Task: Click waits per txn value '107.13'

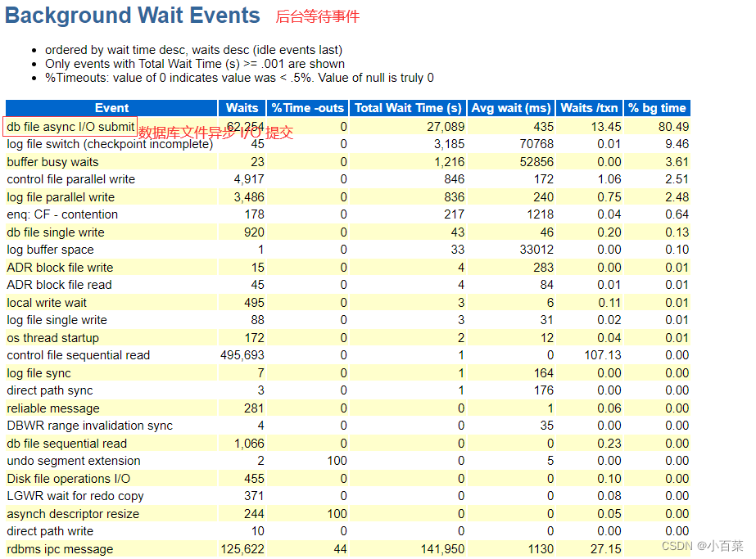Action: click(x=603, y=355)
